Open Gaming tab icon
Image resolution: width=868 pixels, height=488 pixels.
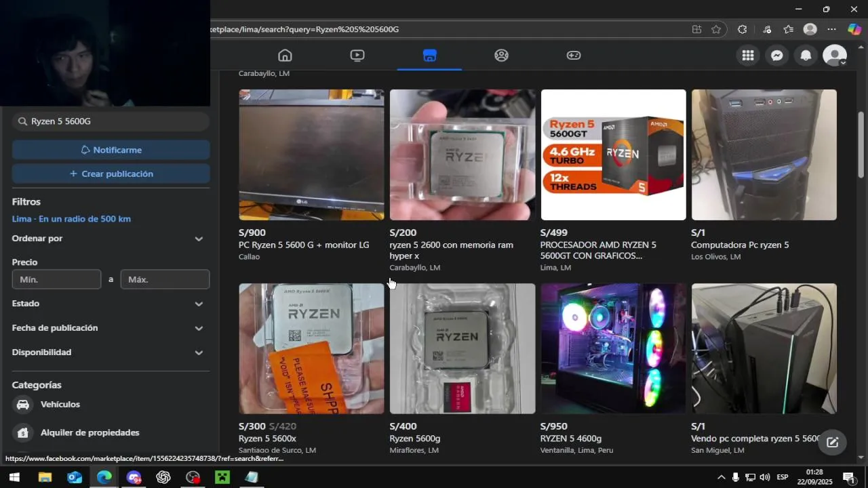[x=574, y=56]
